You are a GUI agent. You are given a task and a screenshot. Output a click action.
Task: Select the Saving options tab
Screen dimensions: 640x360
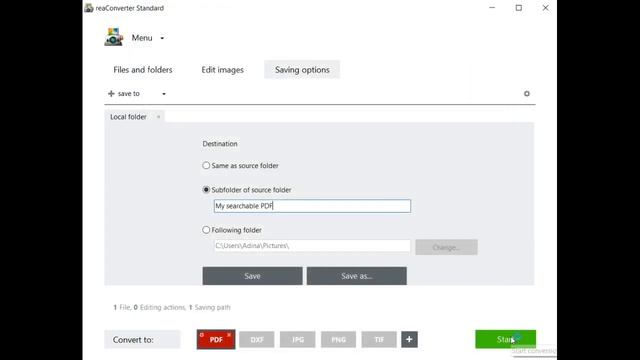click(x=302, y=70)
